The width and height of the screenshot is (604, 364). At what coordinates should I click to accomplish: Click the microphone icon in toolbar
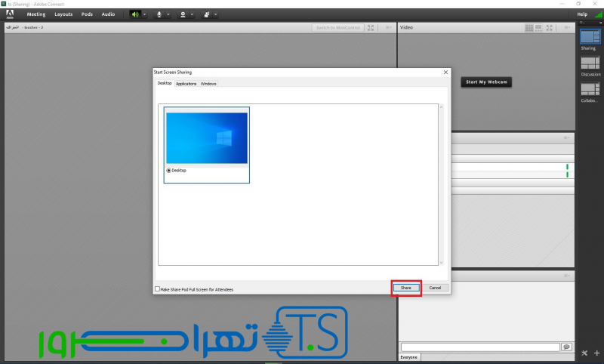click(x=159, y=14)
